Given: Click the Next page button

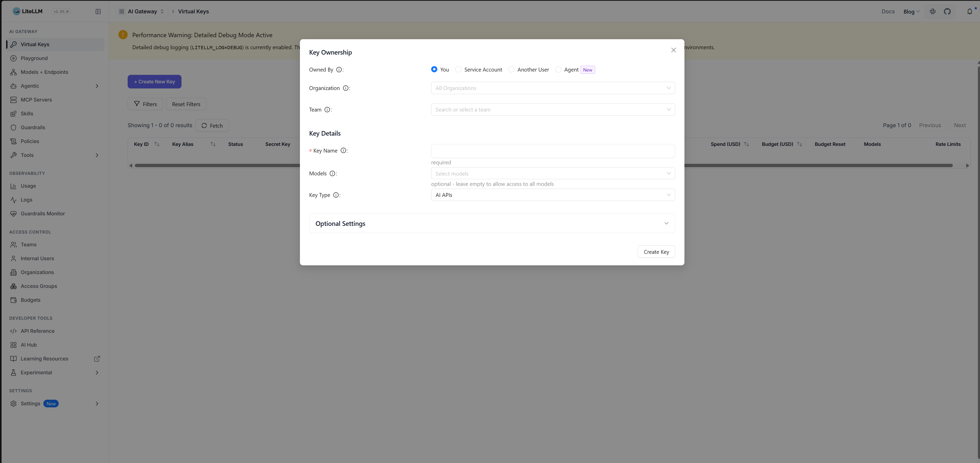Looking at the screenshot, I should 959,125.
